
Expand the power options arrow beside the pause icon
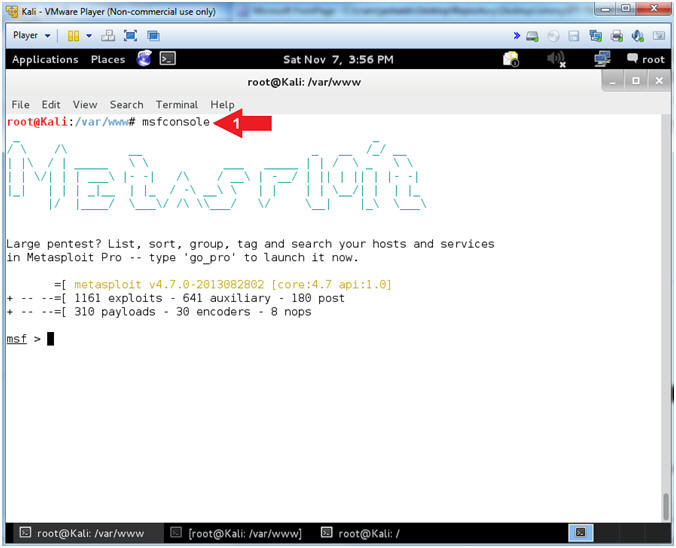pyautogui.click(x=89, y=36)
